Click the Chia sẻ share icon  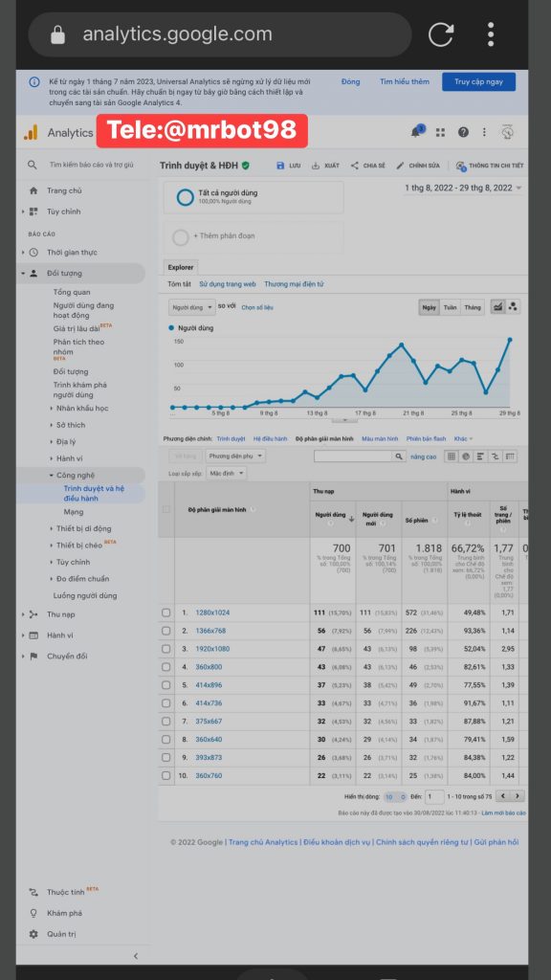pos(354,166)
